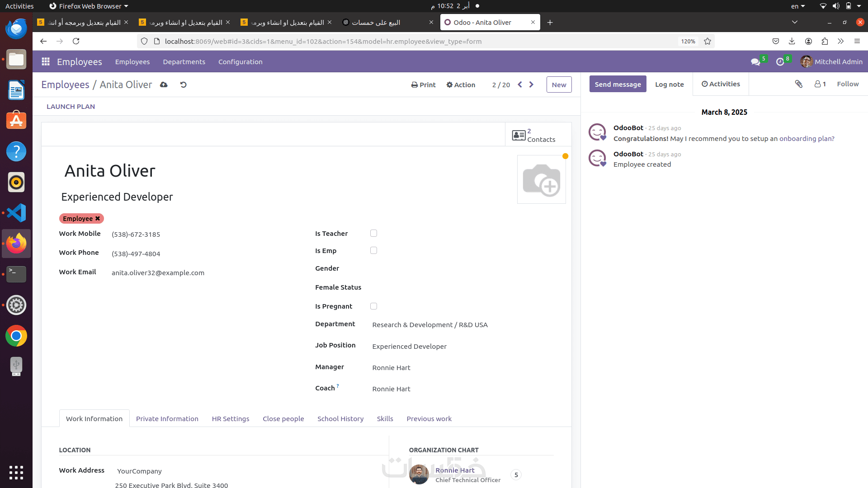This screenshot has width=868, height=488.
Task: Click the Send message button
Action: tap(618, 84)
